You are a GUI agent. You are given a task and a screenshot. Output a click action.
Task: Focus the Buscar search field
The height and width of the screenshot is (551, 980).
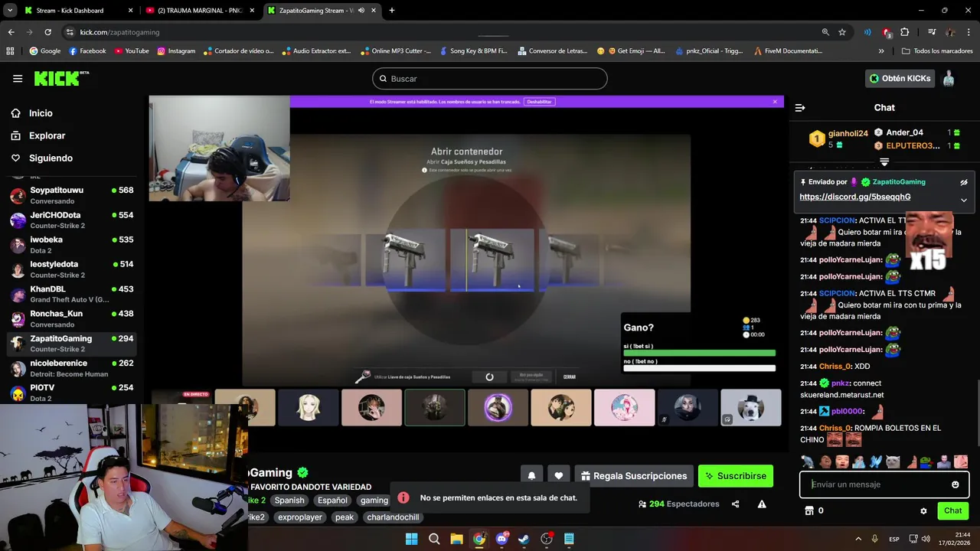pyautogui.click(x=490, y=79)
